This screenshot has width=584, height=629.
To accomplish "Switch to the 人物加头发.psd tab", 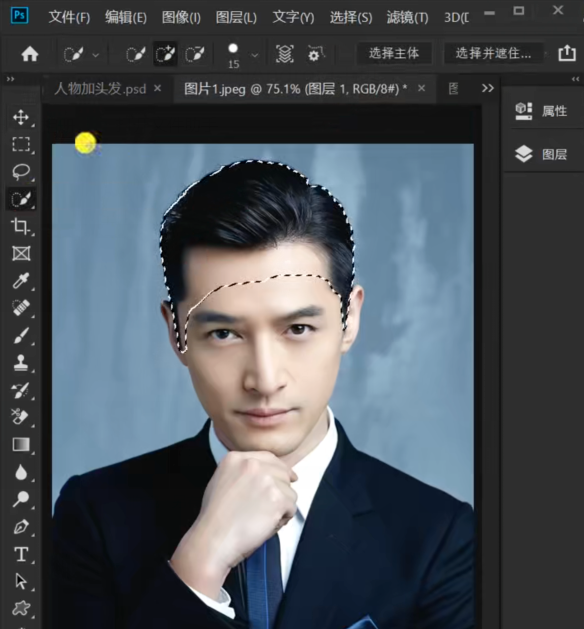I will point(100,88).
